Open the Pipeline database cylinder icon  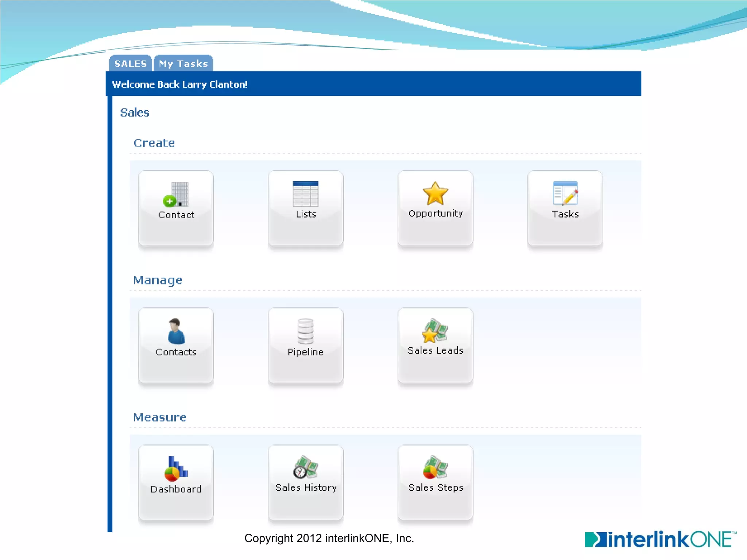click(x=306, y=331)
